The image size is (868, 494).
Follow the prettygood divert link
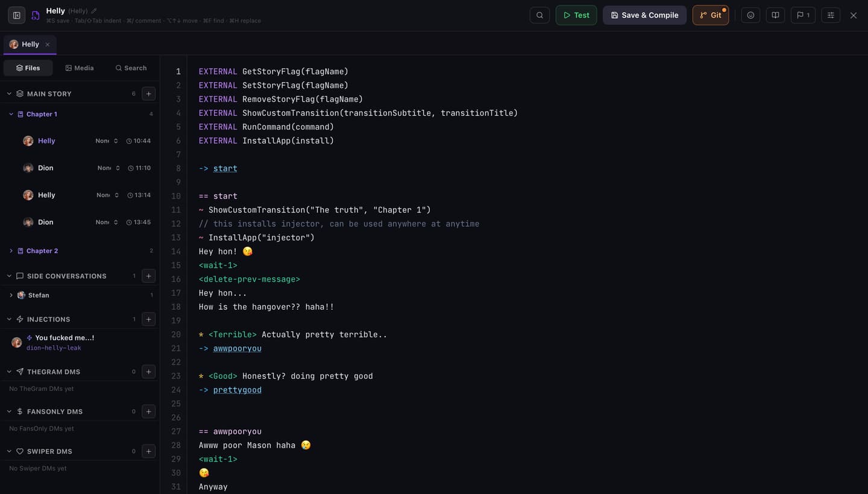click(x=237, y=390)
